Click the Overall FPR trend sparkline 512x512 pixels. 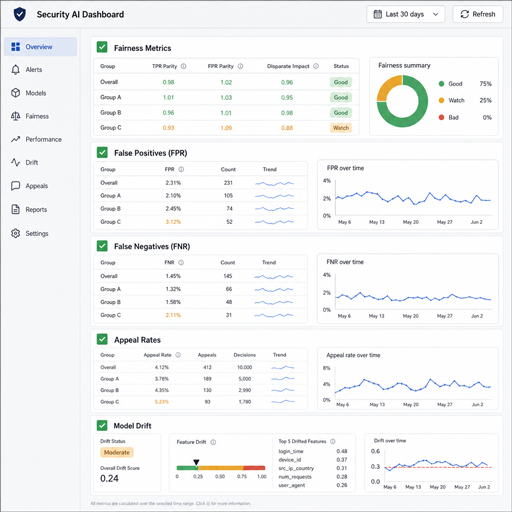tap(274, 183)
